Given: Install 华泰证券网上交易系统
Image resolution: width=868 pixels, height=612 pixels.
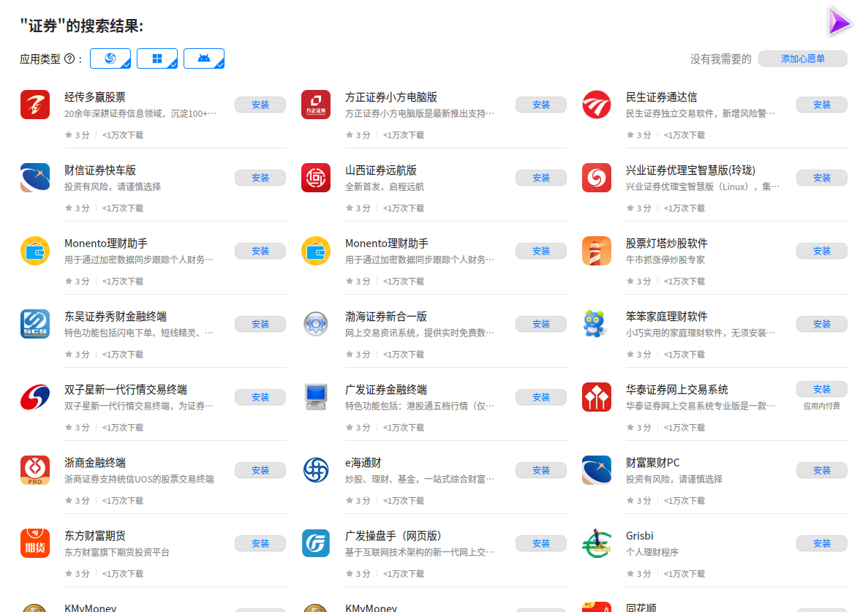Looking at the screenshot, I should tap(822, 389).
